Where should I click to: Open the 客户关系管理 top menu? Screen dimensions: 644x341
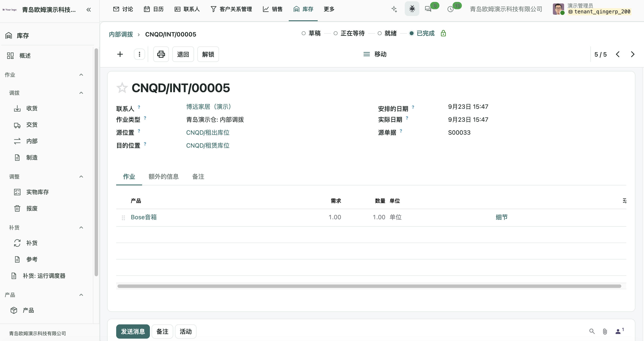tap(231, 9)
